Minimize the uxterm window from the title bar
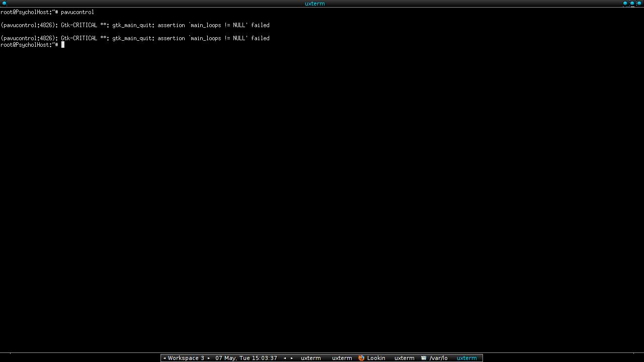Viewport: 644px width, 362px height. tap(625, 4)
